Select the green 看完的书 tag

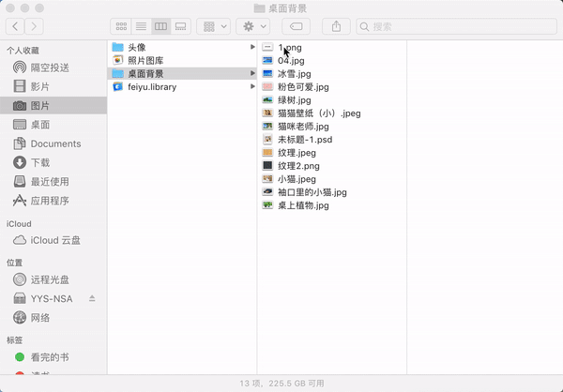point(53,357)
